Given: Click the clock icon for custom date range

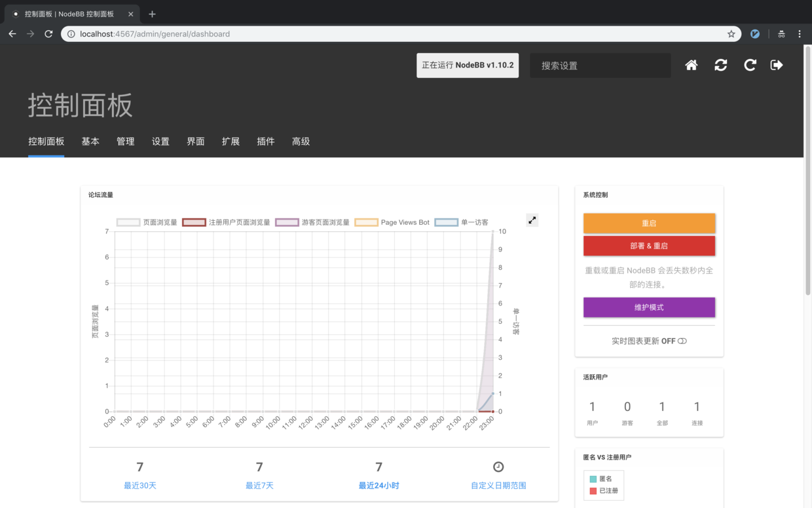Looking at the screenshot, I should click(498, 467).
